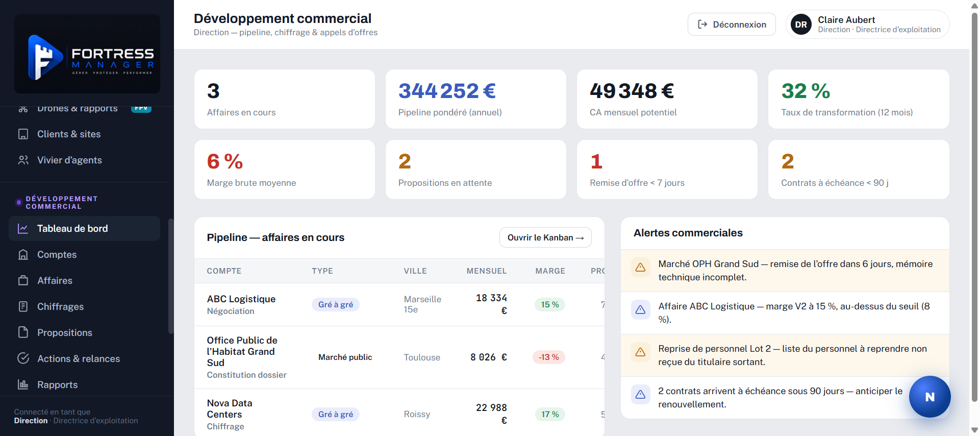Click the Marge brute moyenne card
This screenshot has height=436, width=980.
pyautogui.click(x=284, y=169)
